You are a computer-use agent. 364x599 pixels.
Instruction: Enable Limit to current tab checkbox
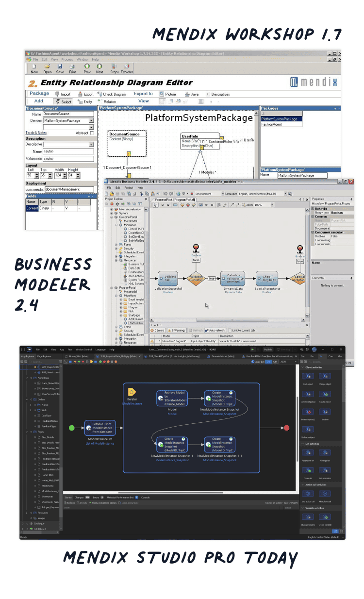click(x=230, y=330)
